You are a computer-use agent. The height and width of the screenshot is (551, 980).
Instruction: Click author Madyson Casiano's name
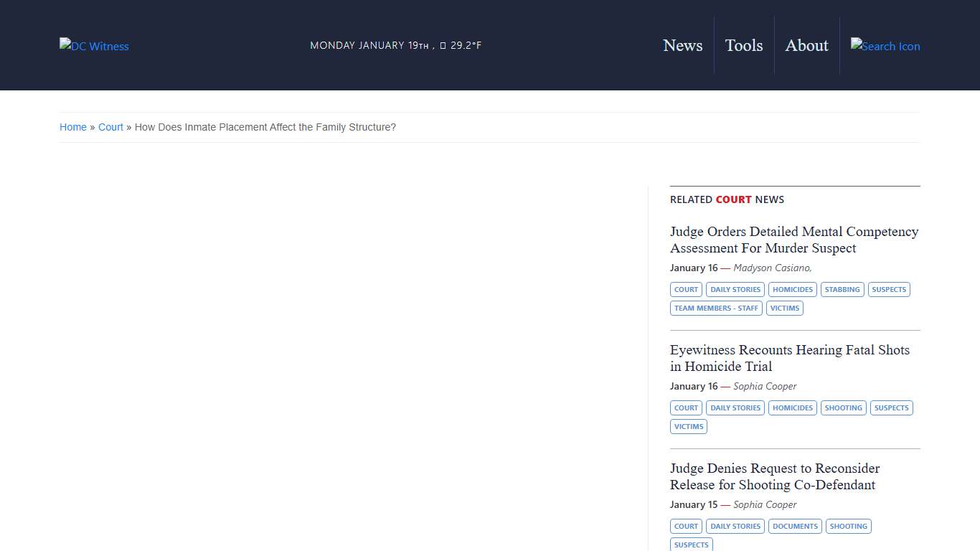(x=771, y=268)
